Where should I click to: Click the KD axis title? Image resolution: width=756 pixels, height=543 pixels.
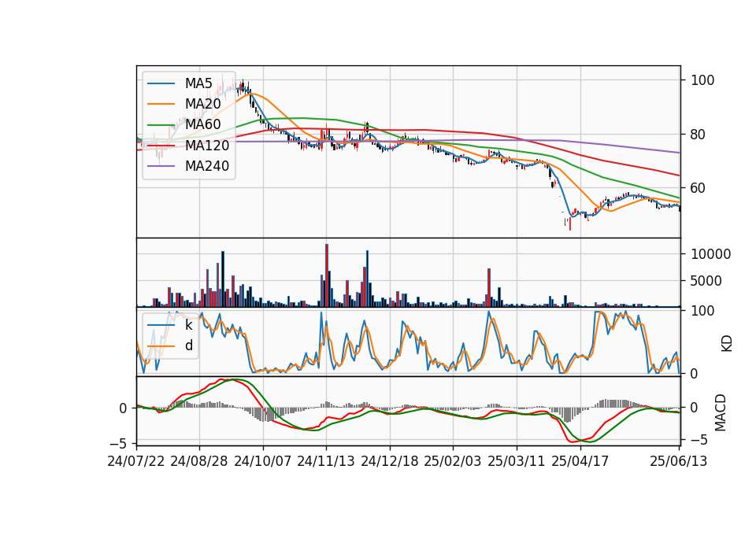(727, 343)
